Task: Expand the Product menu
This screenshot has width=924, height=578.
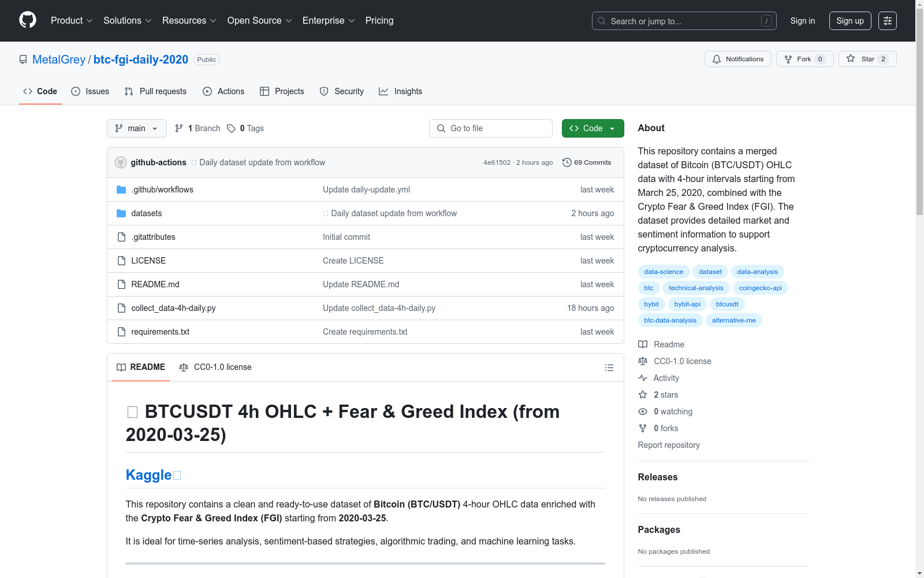Action: 72,21
